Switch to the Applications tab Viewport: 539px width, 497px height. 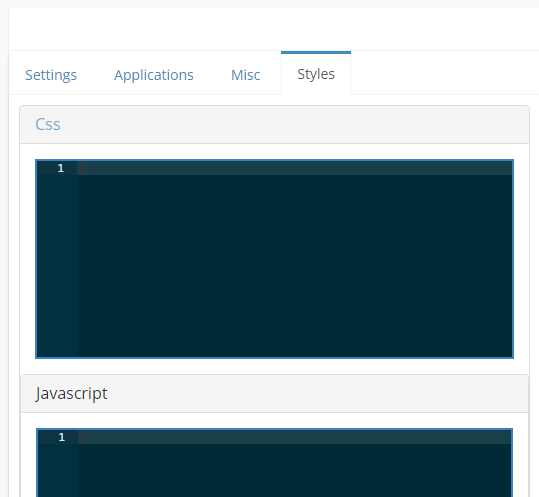tap(154, 75)
